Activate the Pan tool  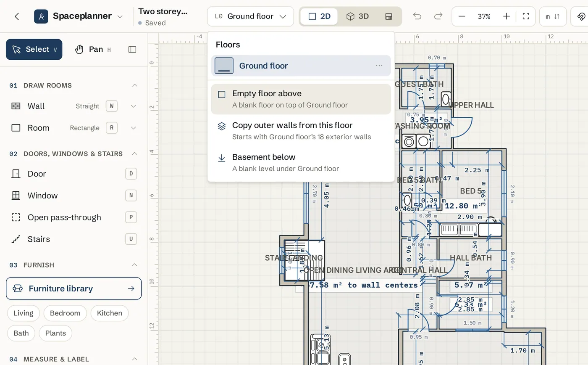click(x=93, y=50)
